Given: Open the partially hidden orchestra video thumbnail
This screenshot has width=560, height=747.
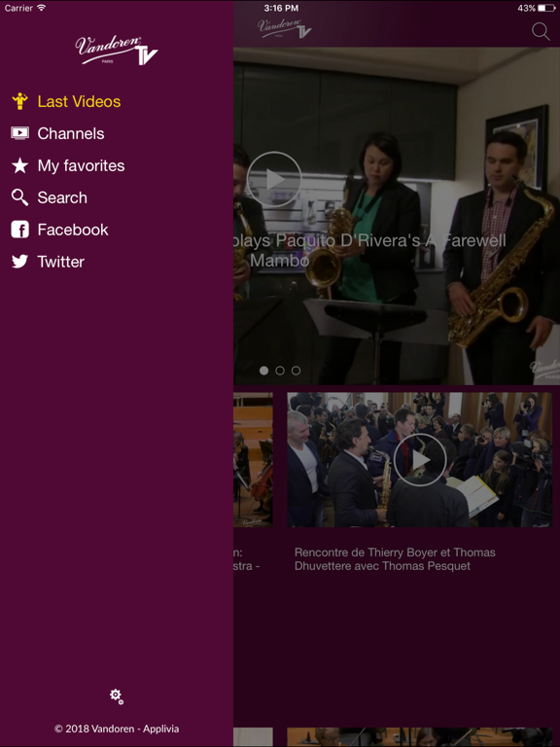Looking at the screenshot, I should (x=253, y=460).
